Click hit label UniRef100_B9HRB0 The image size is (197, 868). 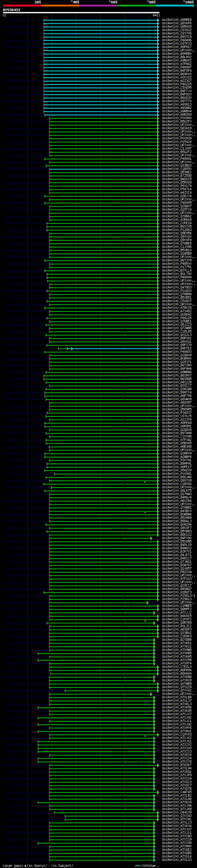click(x=177, y=54)
